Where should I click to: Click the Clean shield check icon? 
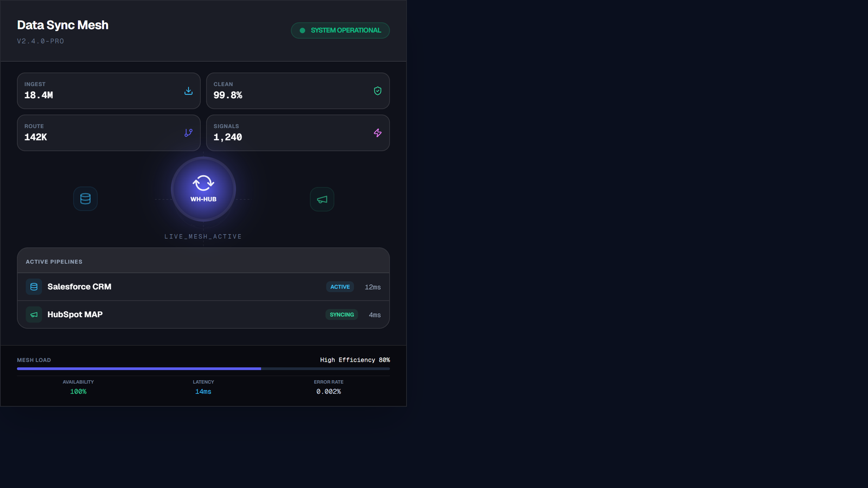(x=378, y=91)
